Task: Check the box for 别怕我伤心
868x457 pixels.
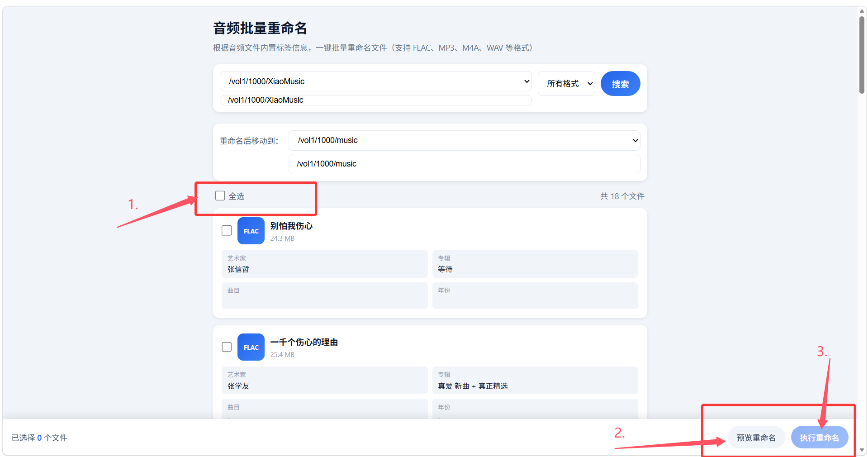Action: (x=227, y=230)
